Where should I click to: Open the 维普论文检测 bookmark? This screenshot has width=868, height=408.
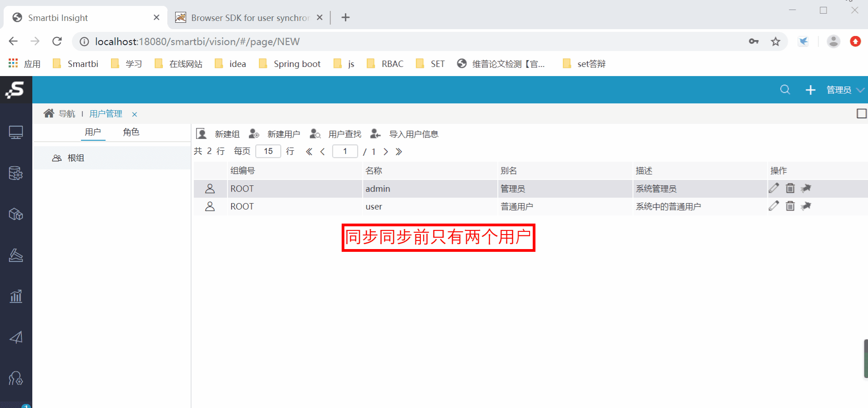click(501, 64)
